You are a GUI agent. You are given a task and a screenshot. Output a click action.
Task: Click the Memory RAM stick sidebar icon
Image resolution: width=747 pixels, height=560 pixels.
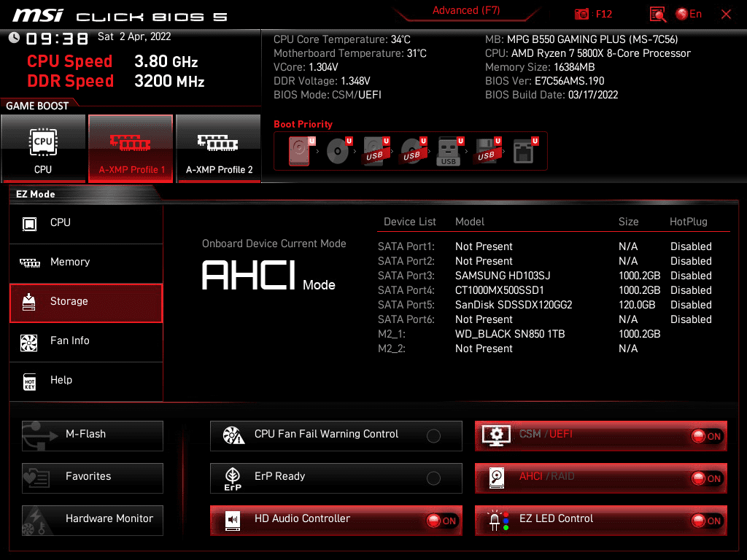[29, 262]
